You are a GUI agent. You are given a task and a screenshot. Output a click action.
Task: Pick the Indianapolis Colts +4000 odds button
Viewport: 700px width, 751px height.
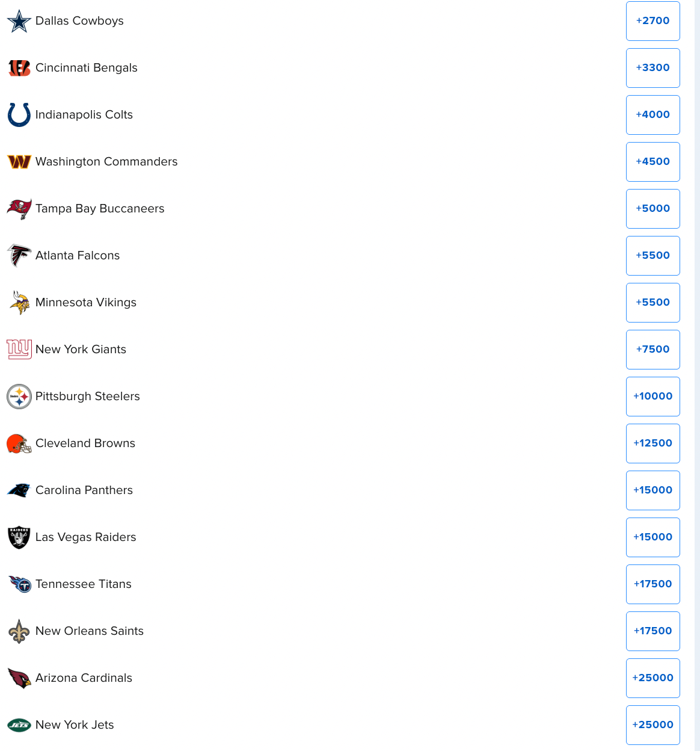[653, 115]
